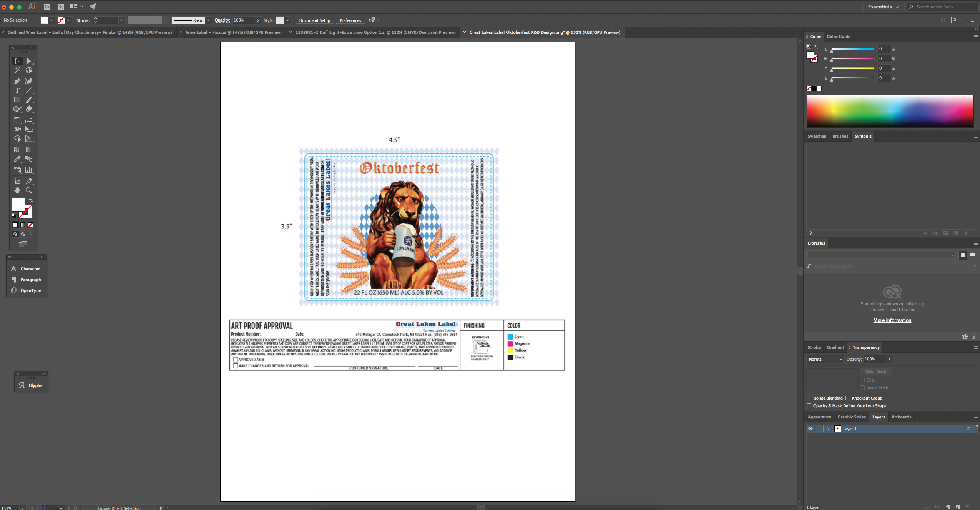Select the Rectangle tool

[18, 100]
